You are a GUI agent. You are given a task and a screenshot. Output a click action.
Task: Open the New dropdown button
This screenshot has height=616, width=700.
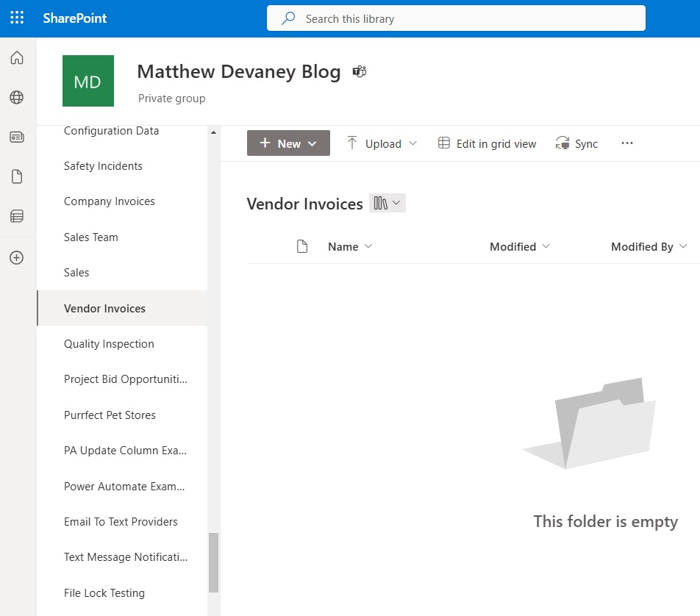pos(288,143)
